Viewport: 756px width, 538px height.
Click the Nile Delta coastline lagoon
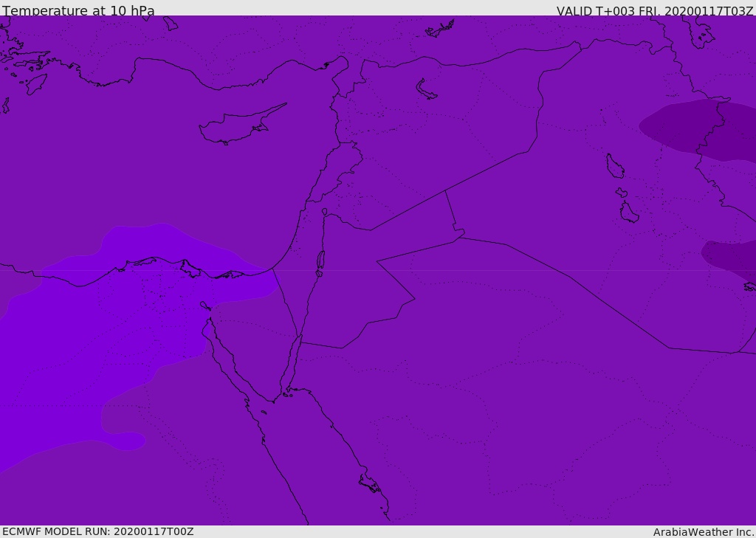click(190, 268)
